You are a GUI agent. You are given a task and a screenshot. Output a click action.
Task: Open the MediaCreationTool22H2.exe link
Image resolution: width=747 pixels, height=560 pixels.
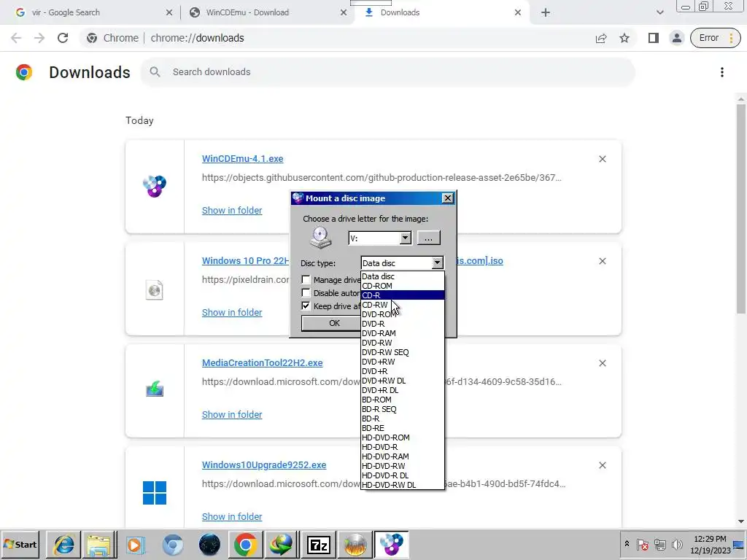263,363
